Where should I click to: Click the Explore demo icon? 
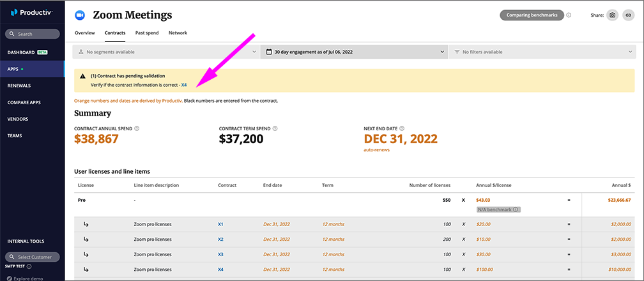point(10,278)
